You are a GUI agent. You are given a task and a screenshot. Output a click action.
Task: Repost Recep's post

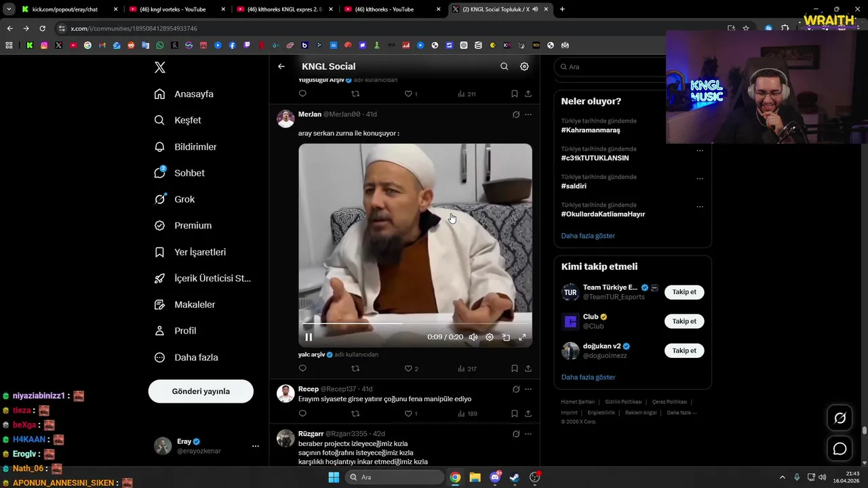(355, 413)
